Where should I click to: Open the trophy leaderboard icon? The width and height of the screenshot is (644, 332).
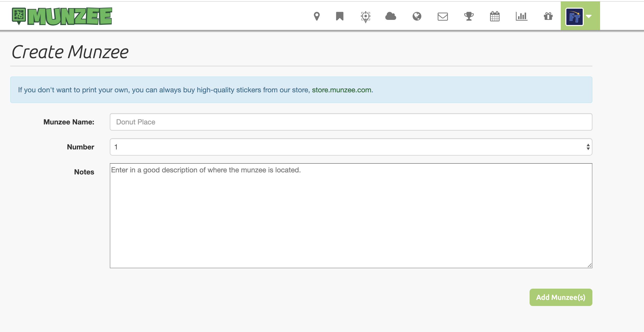469,16
